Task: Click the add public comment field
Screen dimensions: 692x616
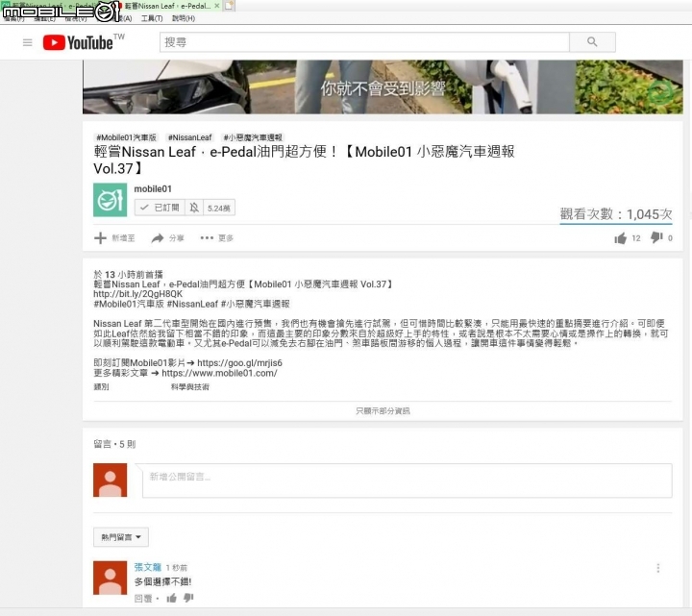Action: coord(407,480)
